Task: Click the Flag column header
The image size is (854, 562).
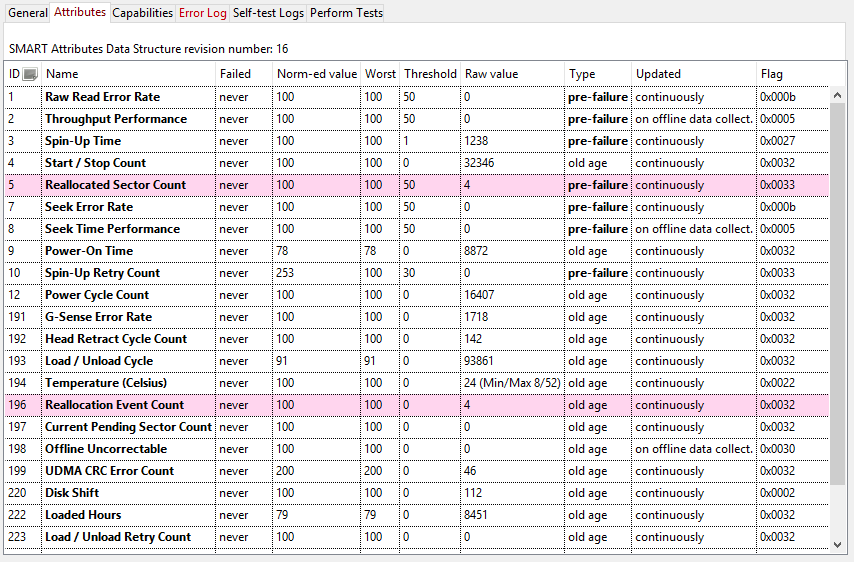Action: point(771,74)
